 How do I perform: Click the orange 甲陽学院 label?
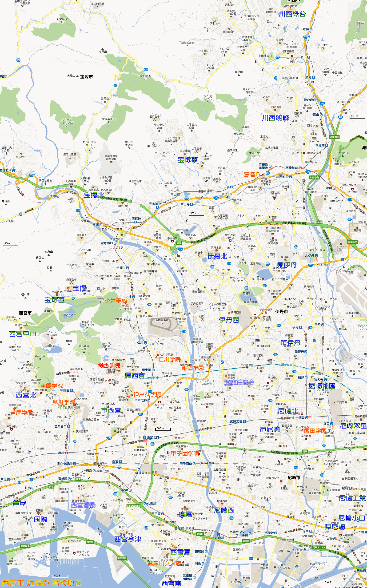point(52,385)
